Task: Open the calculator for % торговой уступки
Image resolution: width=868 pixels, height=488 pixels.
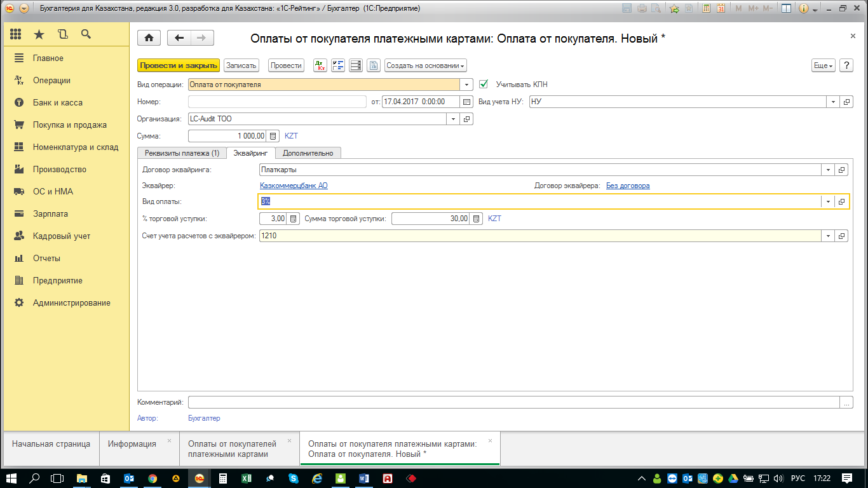Action: tap(294, 219)
